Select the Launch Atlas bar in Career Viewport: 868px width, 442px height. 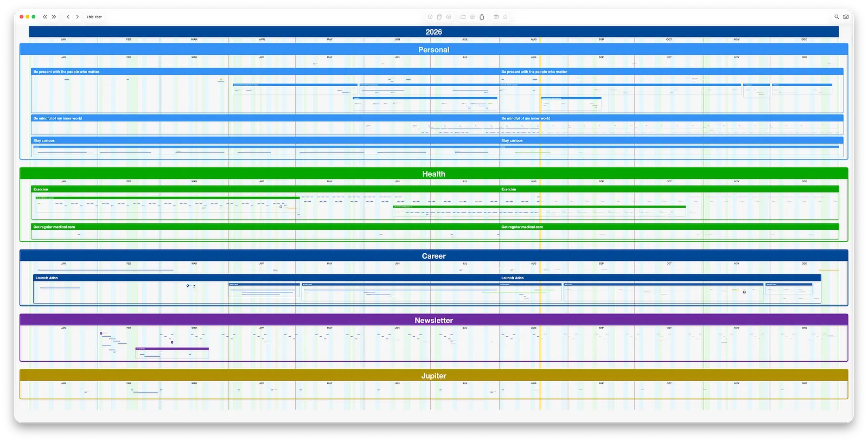(x=427, y=278)
